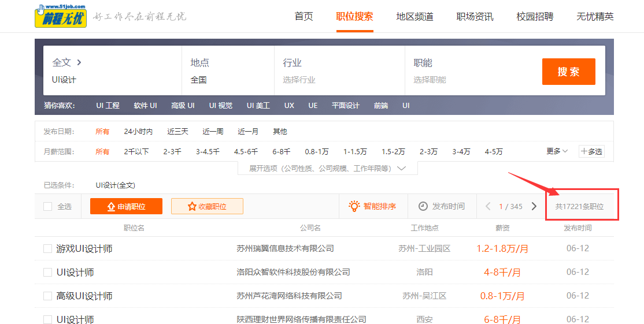Filter salary by 3-4万
Screen dimensions: 644x324
click(x=462, y=152)
